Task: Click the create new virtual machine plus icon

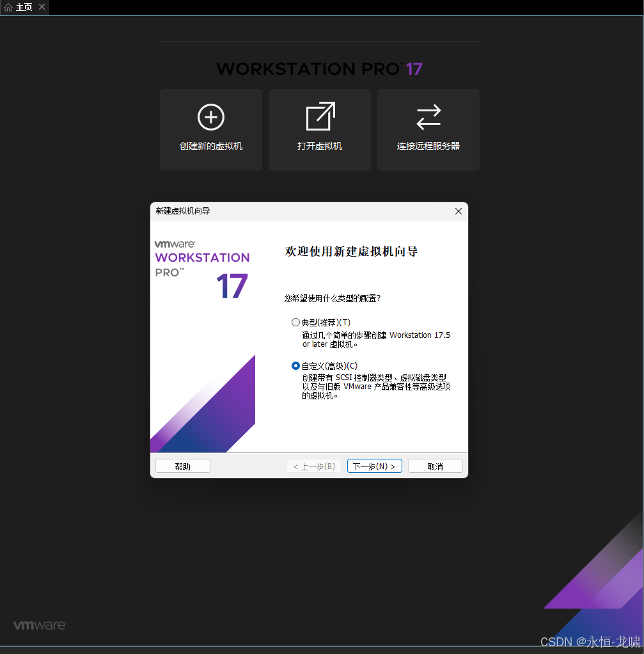Action: pyautogui.click(x=211, y=117)
